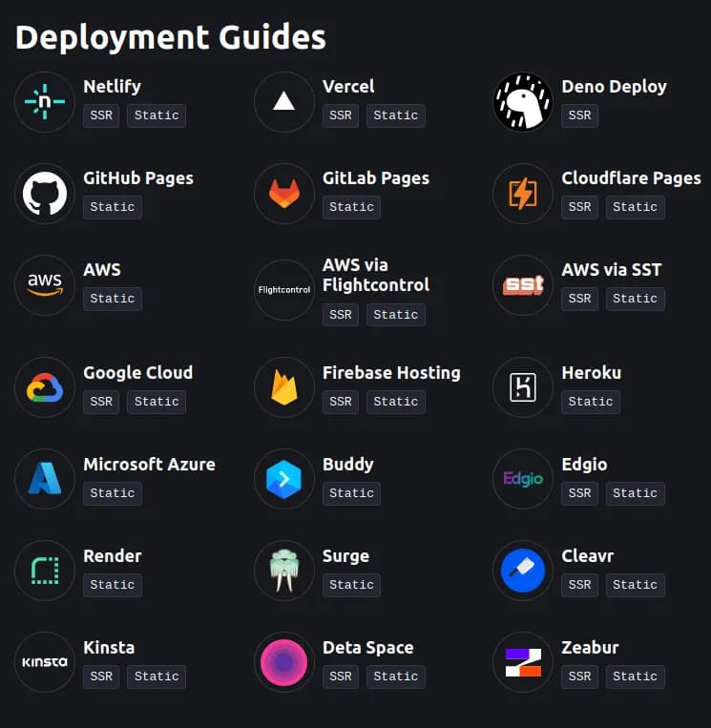The width and height of the screenshot is (711, 728).
Task: Click the SSR tag under Cloudflare Pages
Action: (x=579, y=207)
